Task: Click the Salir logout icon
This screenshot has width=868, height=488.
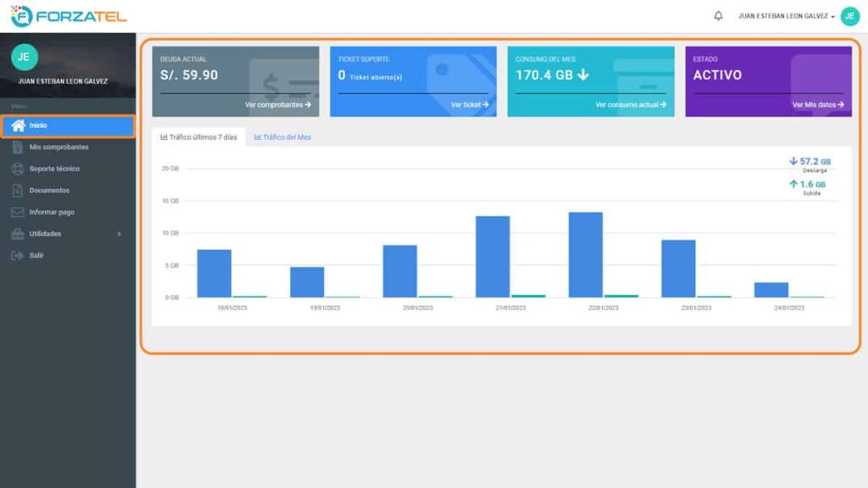Action: pos(17,256)
